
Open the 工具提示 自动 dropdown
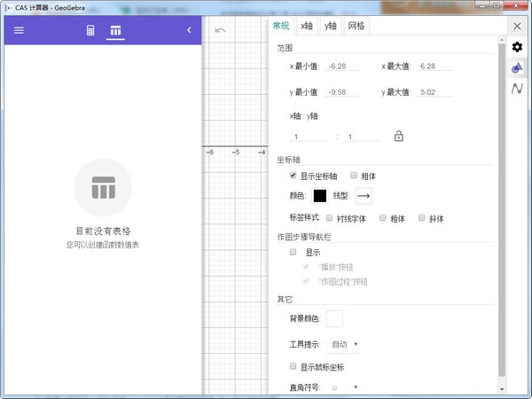(x=345, y=344)
